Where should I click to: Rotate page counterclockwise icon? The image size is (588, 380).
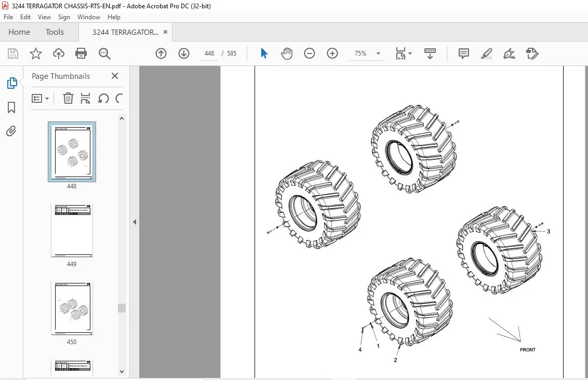103,99
